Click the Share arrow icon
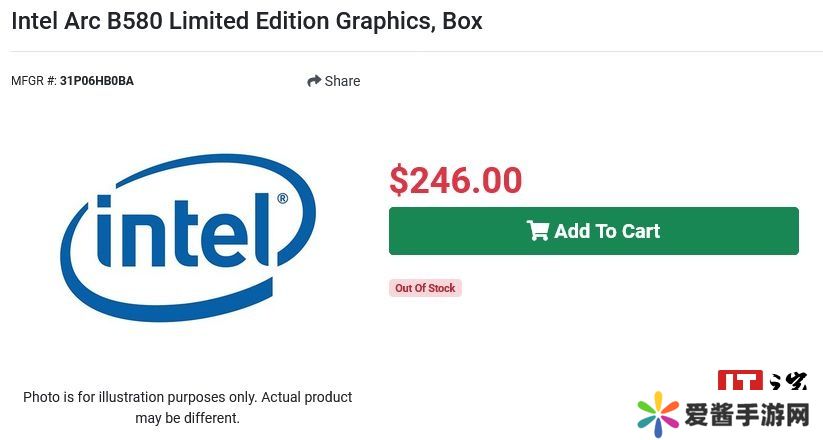823x440 pixels. tap(314, 81)
